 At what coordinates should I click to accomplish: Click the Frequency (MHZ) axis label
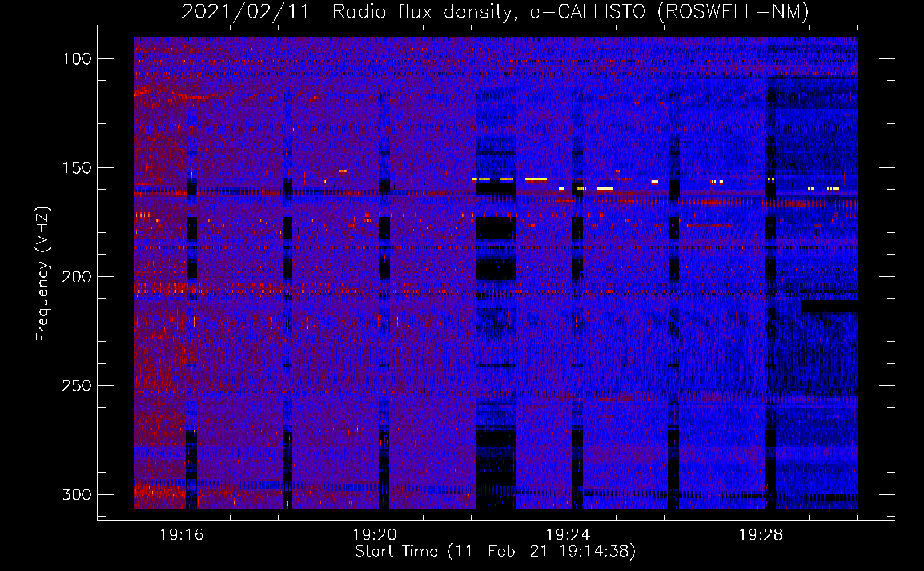(43, 274)
